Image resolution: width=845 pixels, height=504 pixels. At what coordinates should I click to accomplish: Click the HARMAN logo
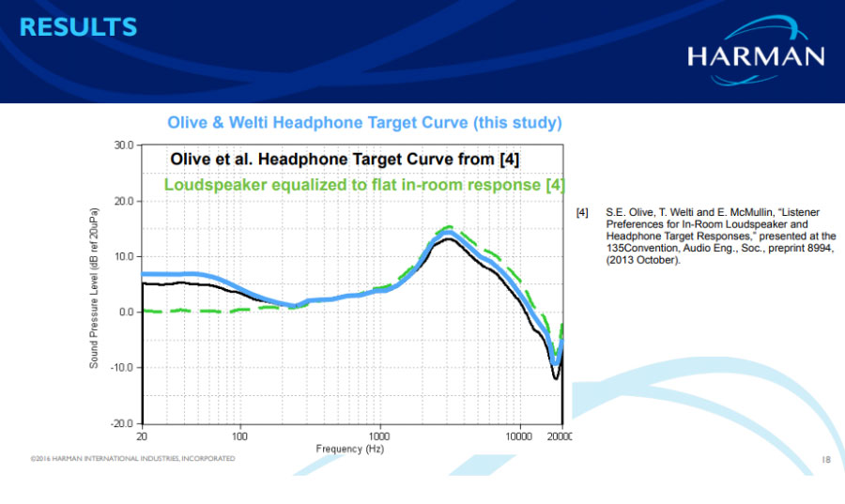point(756,52)
